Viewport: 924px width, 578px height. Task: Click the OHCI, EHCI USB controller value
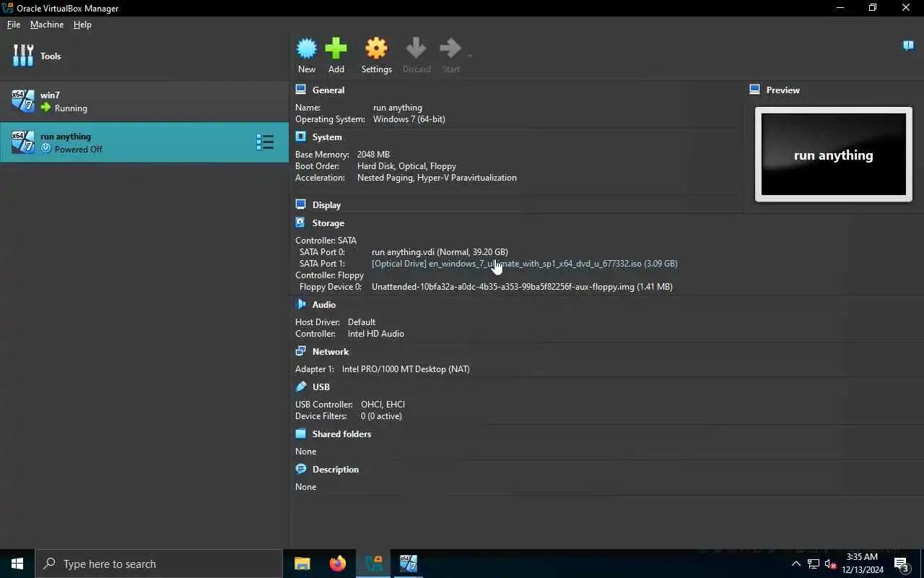pos(383,405)
